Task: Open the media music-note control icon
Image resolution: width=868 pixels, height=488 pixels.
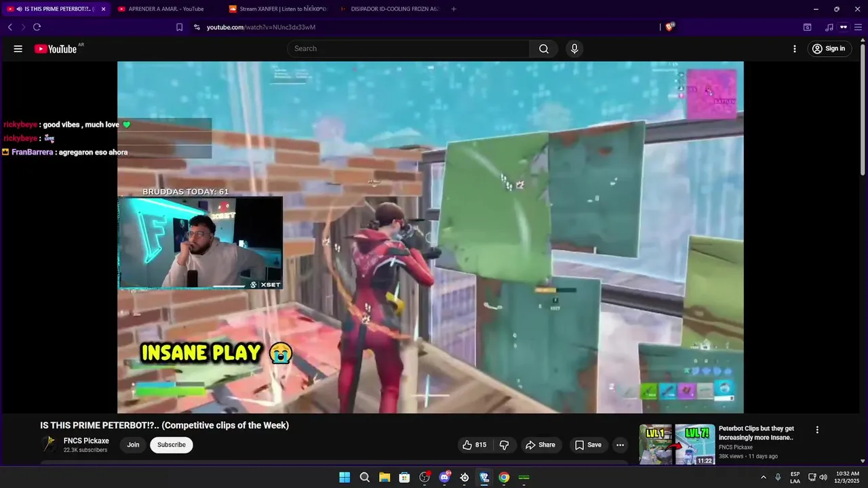Action: [829, 27]
